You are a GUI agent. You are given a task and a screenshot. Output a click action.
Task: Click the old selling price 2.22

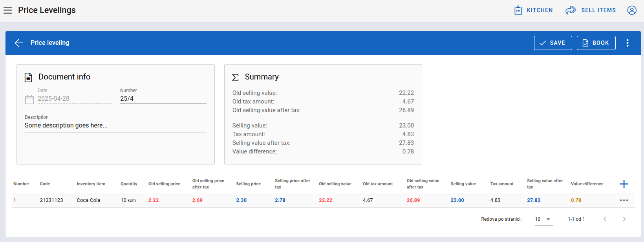pyautogui.click(x=154, y=200)
